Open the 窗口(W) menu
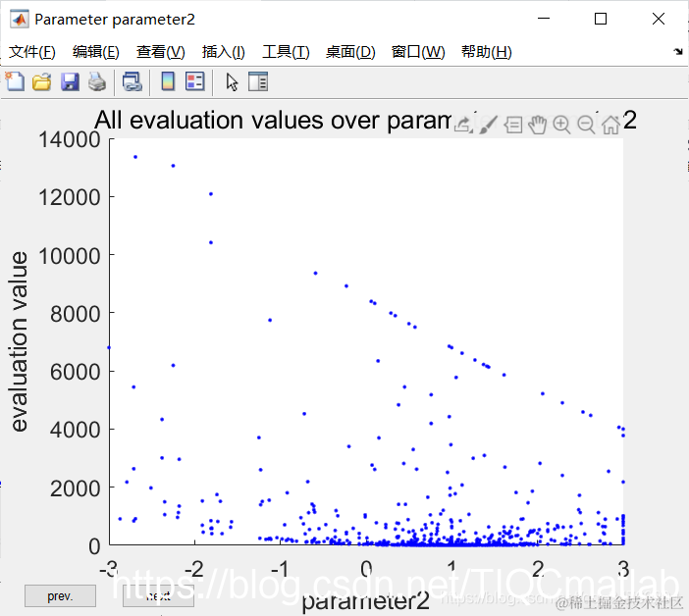Viewport: 689px width, 616px height. [418, 52]
